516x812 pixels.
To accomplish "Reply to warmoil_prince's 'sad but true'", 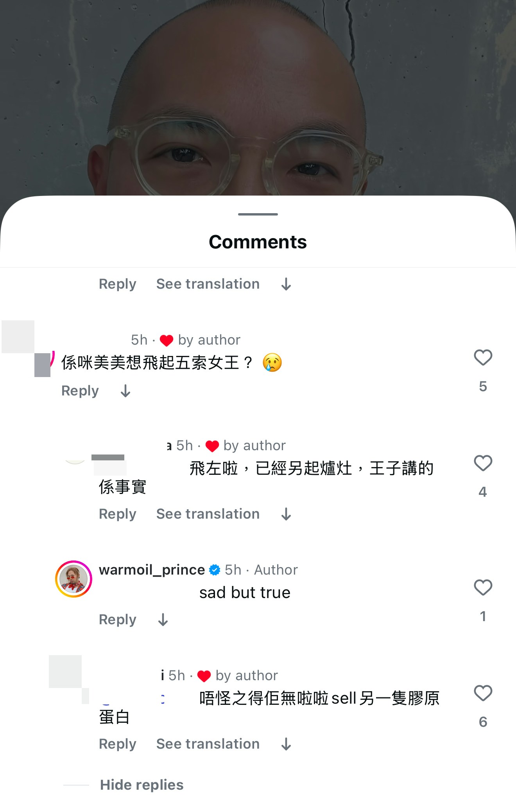I will 118,620.
